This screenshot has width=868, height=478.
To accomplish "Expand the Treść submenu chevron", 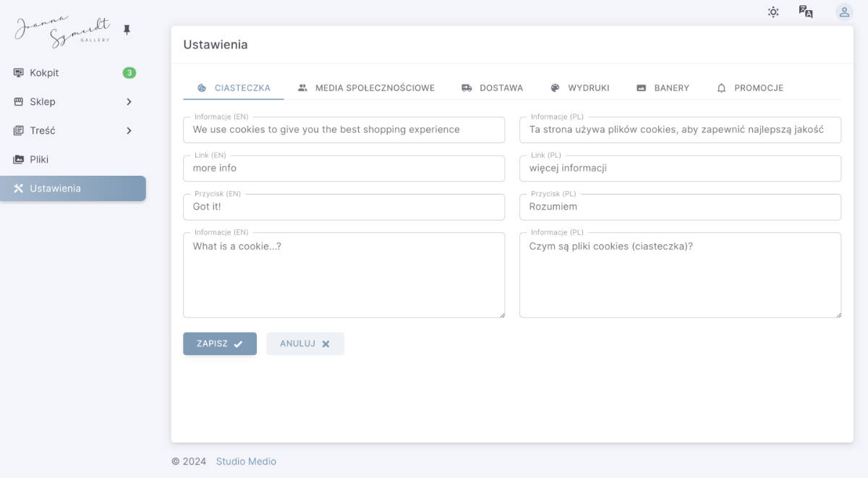I will pos(129,131).
